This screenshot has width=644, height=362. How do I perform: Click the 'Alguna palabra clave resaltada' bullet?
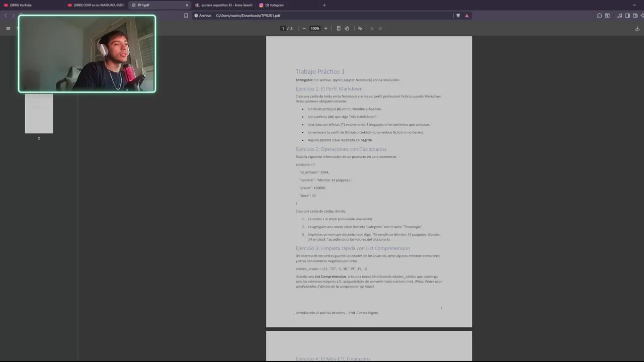click(x=340, y=140)
